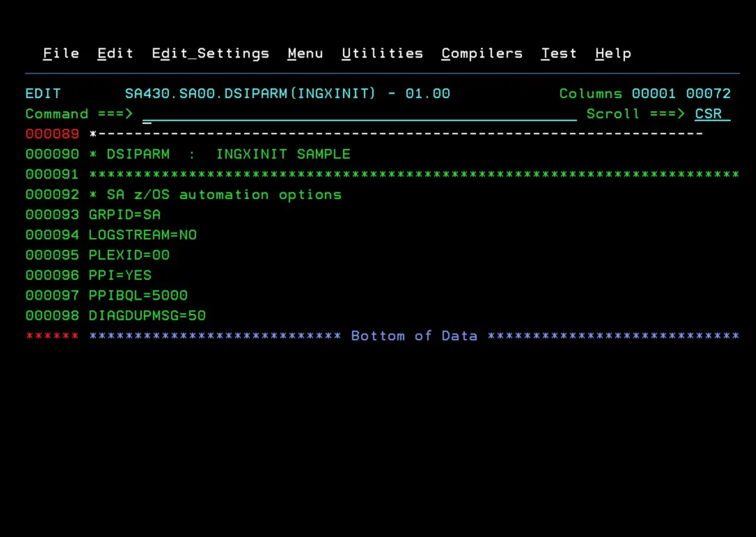Click the EDIT panel title
This screenshot has height=537, width=756.
pyautogui.click(x=43, y=94)
